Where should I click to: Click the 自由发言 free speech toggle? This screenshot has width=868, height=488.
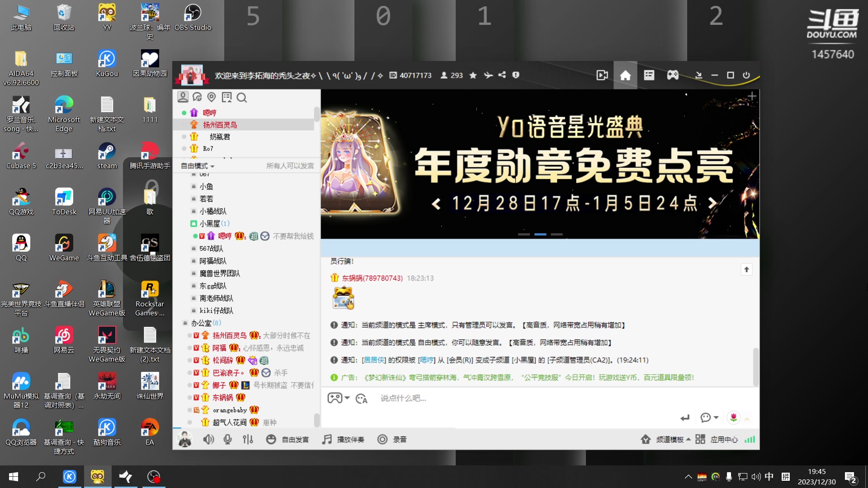point(287,439)
